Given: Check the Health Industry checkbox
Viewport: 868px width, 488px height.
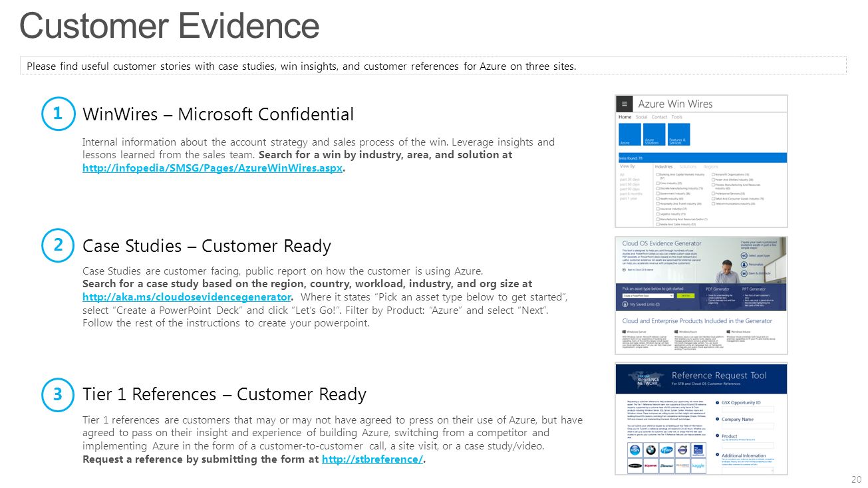Looking at the screenshot, I should tap(658, 199).
